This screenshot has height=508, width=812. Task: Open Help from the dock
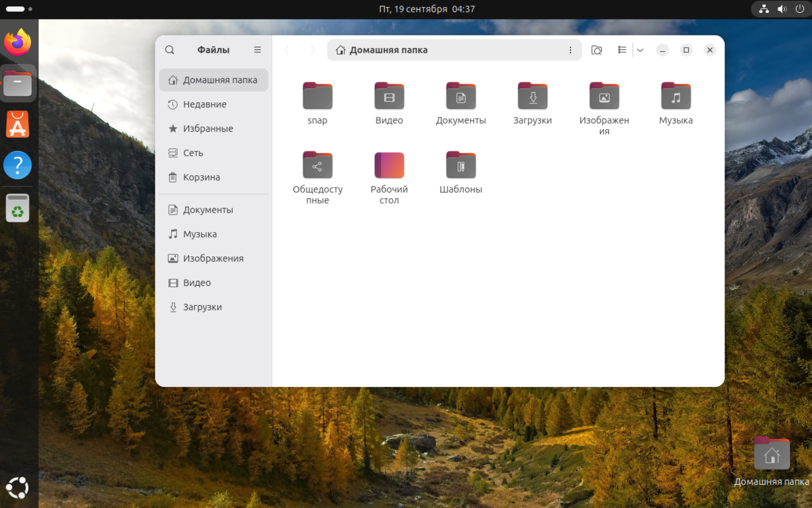(17, 165)
